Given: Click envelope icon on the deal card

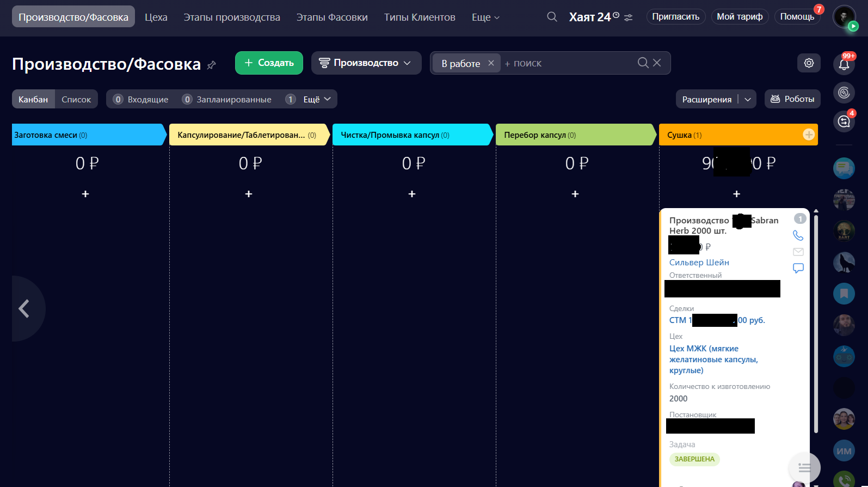Looking at the screenshot, I should (798, 252).
